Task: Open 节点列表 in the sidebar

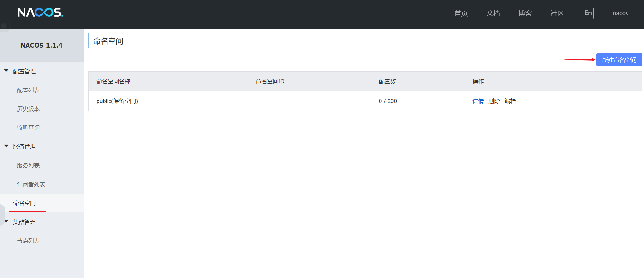Action: pyautogui.click(x=28, y=241)
